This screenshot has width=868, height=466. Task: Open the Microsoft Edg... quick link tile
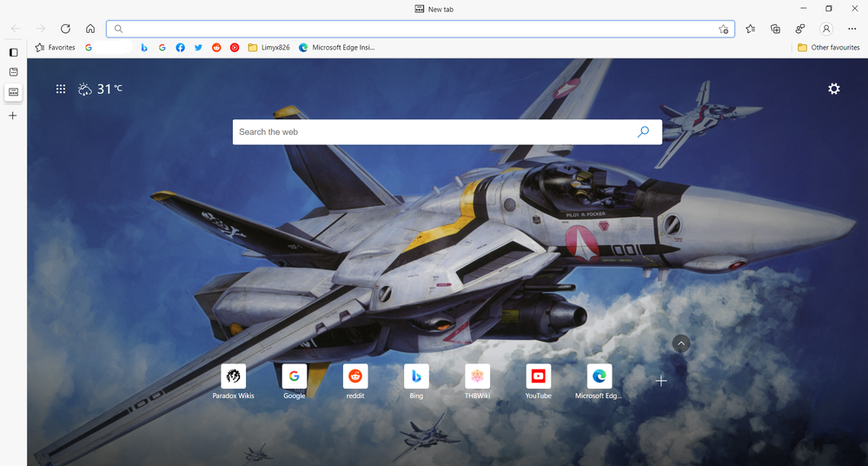point(599,382)
